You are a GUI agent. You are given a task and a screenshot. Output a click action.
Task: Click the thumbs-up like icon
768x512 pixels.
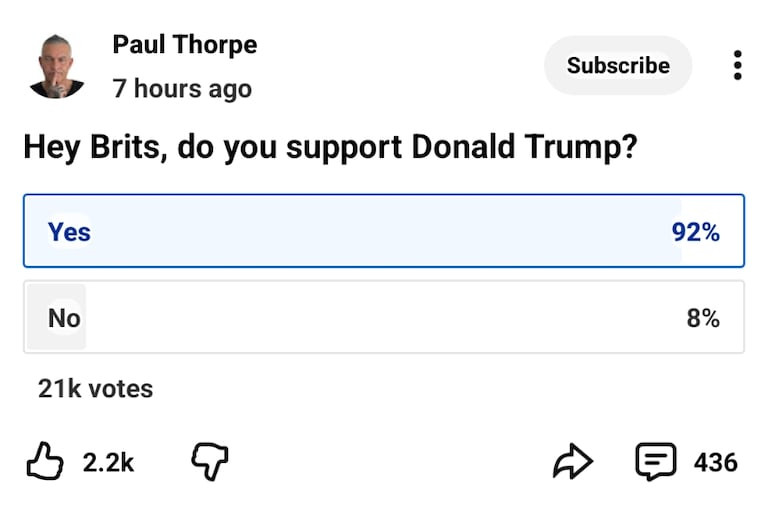[44, 462]
